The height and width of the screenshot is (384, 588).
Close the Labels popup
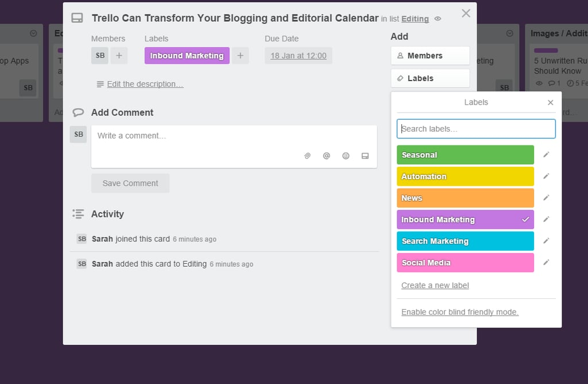point(550,102)
